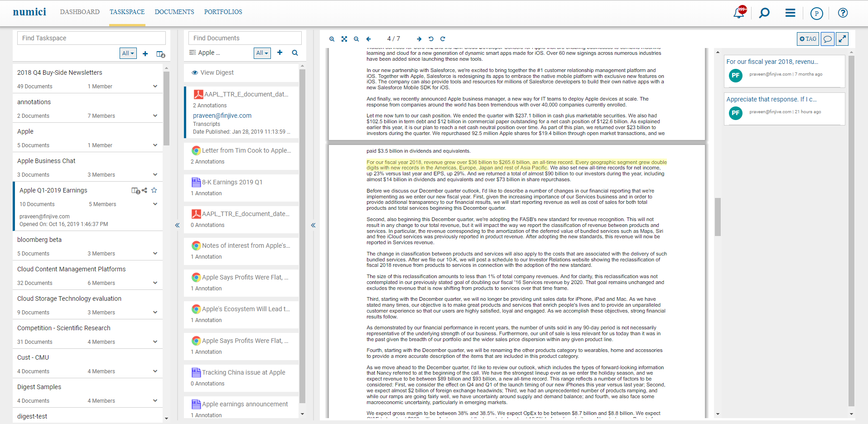Click the PF avatar on first annotation
Image resolution: width=868 pixels, height=424 pixels.
click(736, 75)
